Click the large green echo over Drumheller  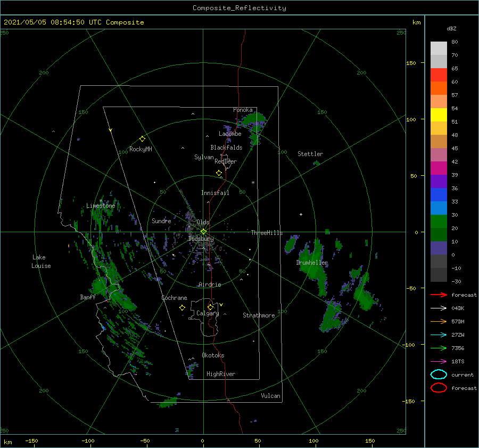(313, 264)
